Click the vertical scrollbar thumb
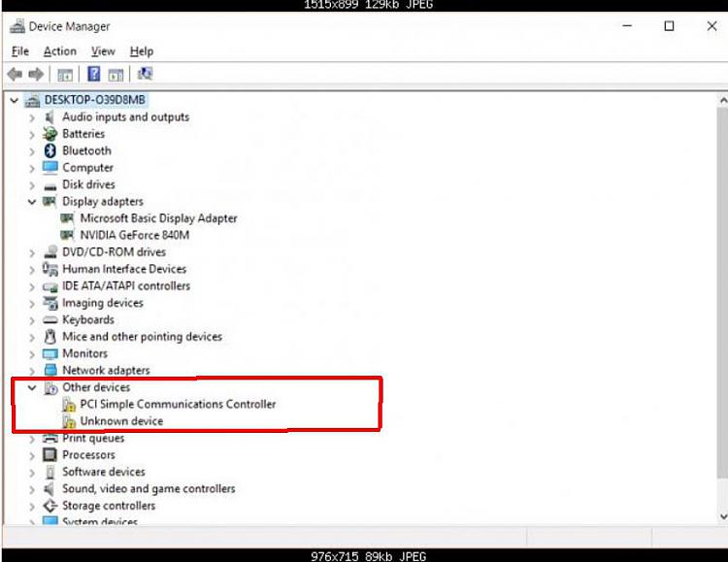 [x=722, y=292]
